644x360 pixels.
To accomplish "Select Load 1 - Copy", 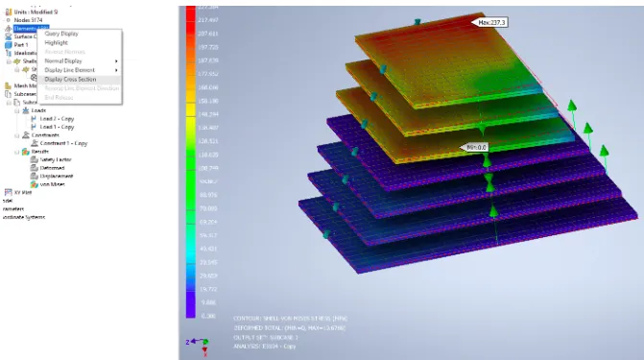I will click(57, 127).
